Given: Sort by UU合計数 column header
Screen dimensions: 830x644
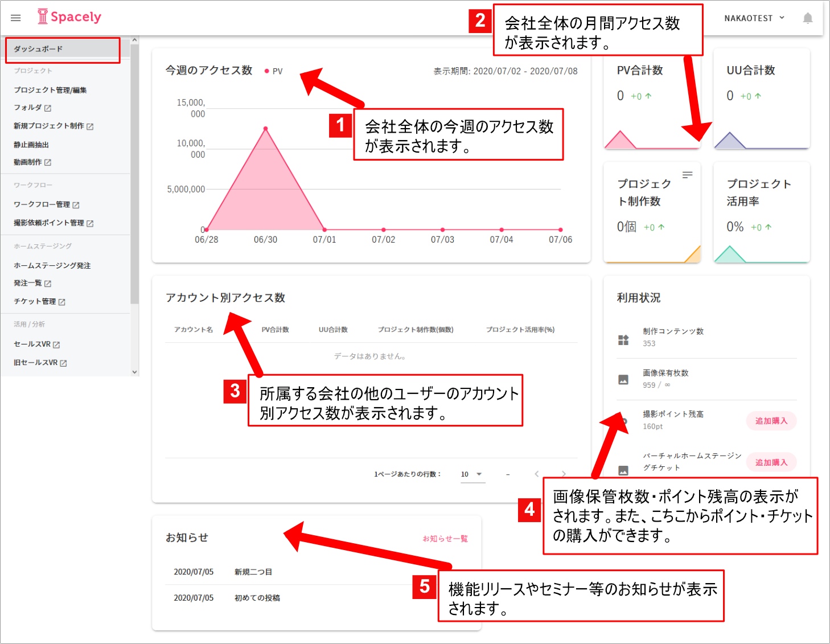Looking at the screenshot, I should coord(333,330).
